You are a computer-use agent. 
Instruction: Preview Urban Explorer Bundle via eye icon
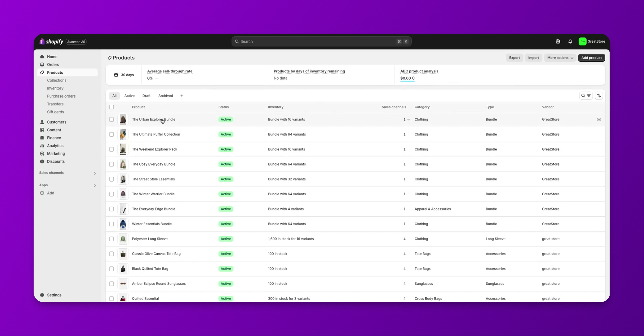pyautogui.click(x=599, y=119)
